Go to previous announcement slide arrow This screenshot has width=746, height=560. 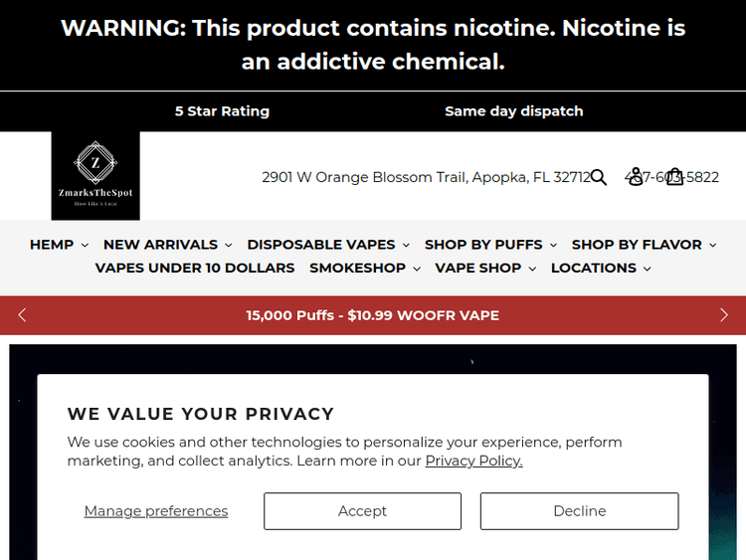[23, 315]
